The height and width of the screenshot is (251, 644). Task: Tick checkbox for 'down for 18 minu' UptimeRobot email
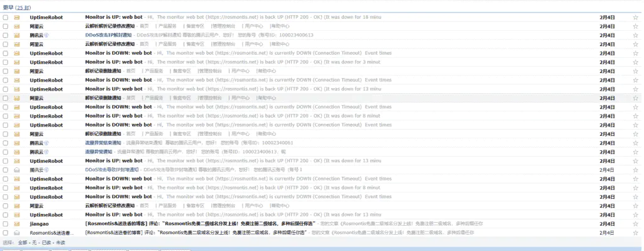[x=5, y=17]
